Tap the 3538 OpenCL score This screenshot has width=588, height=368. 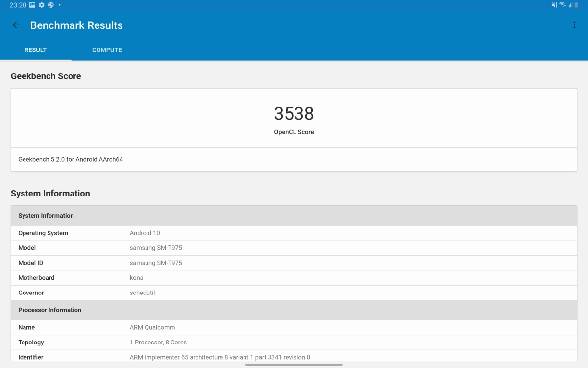[x=294, y=114]
